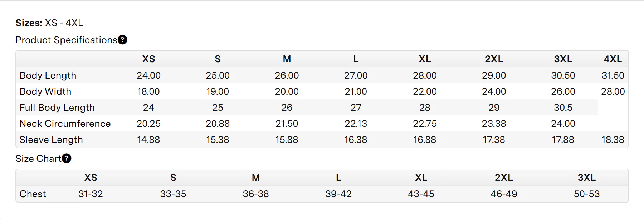
Task: Click the Size Chart heading text
Action: (39, 159)
